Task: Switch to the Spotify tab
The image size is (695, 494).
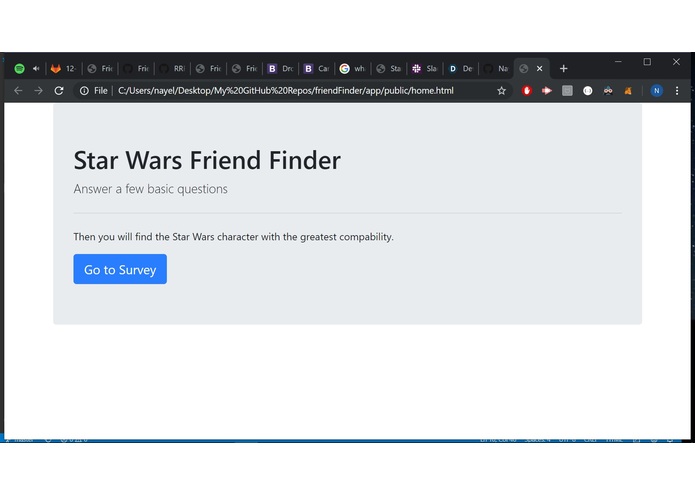Action: 19,69
